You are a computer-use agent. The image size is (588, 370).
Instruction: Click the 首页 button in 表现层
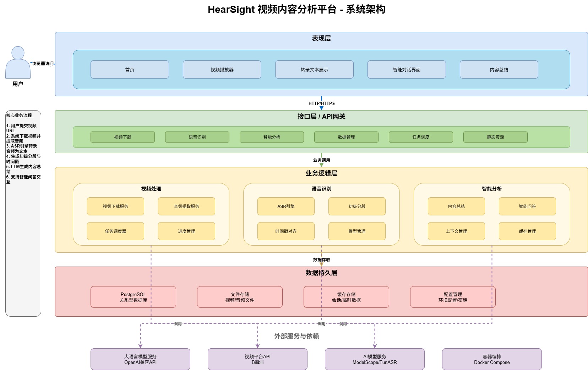pos(130,69)
